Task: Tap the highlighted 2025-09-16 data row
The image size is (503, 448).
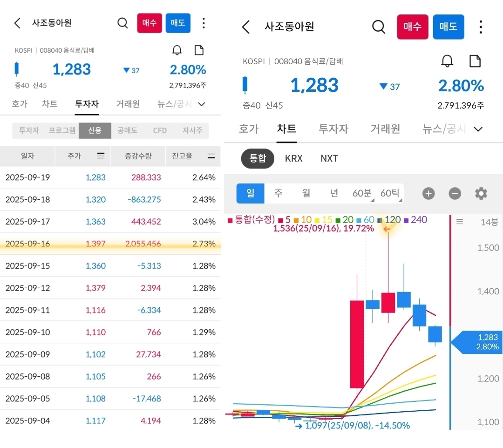Action: (x=112, y=242)
